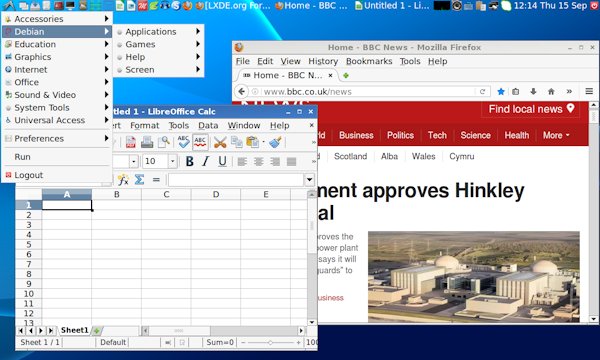600x360 pixels.
Task: Click into the Calc formula input field
Action: click(x=236, y=180)
